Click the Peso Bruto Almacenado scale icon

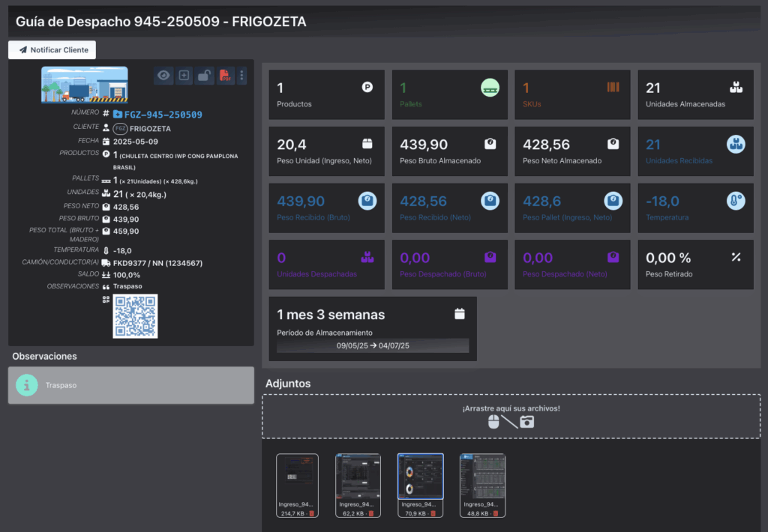490,143
